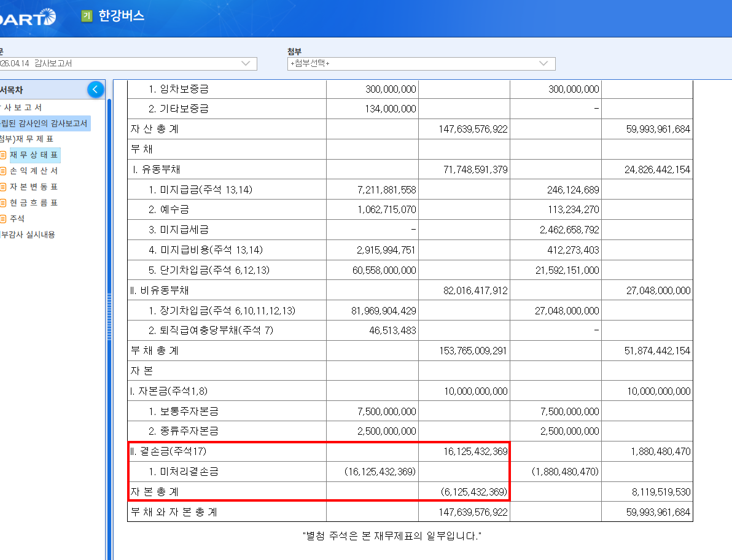This screenshot has height=560, width=732.
Task: Open 외부감사 실시내용 tree item
Action: pyautogui.click(x=28, y=235)
